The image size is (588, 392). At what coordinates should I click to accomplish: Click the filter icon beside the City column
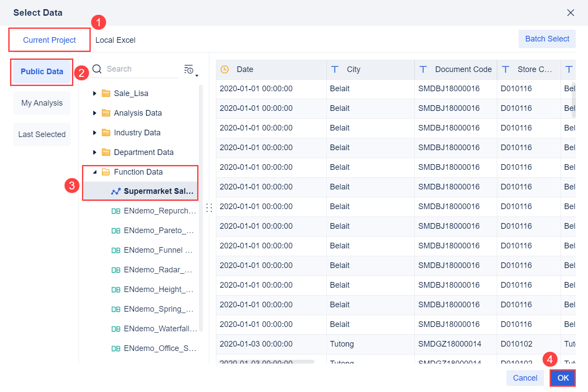(335, 69)
